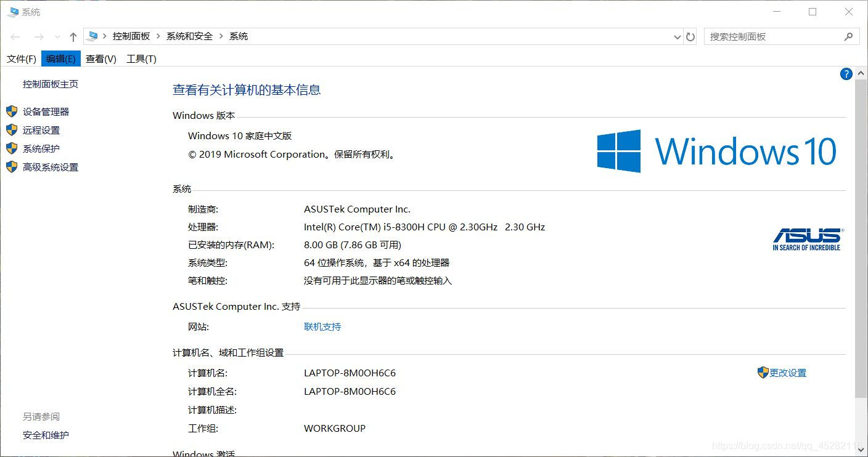Viewport: 868px width, 457px height.
Task: Click the manufacturer value ASUSTek Computer Inc.
Action: tap(357, 209)
